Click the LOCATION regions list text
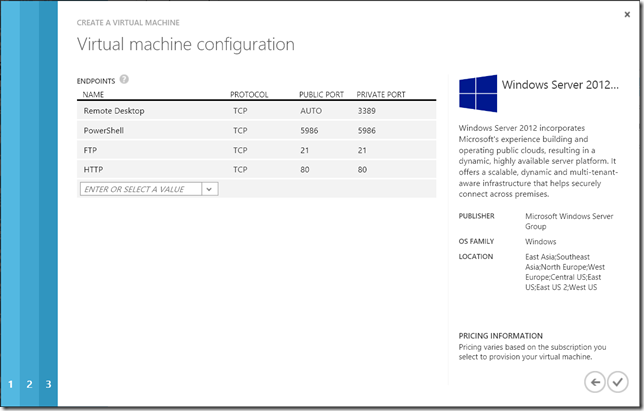 (x=565, y=272)
